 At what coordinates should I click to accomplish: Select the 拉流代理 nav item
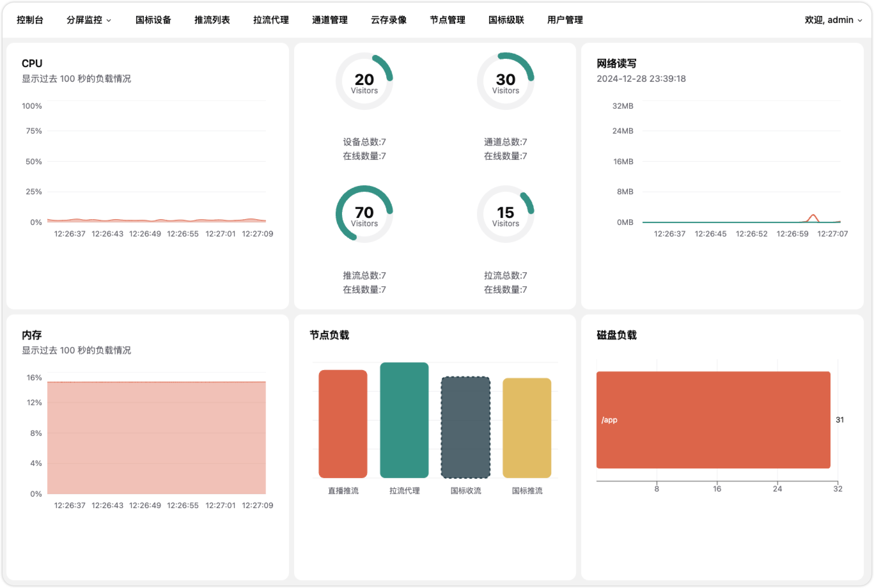pos(271,20)
